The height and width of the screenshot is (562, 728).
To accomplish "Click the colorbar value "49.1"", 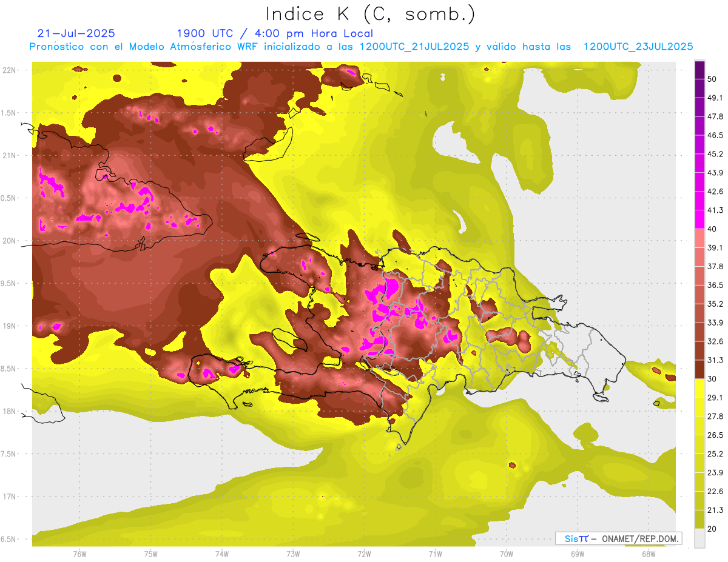I will click(715, 97).
